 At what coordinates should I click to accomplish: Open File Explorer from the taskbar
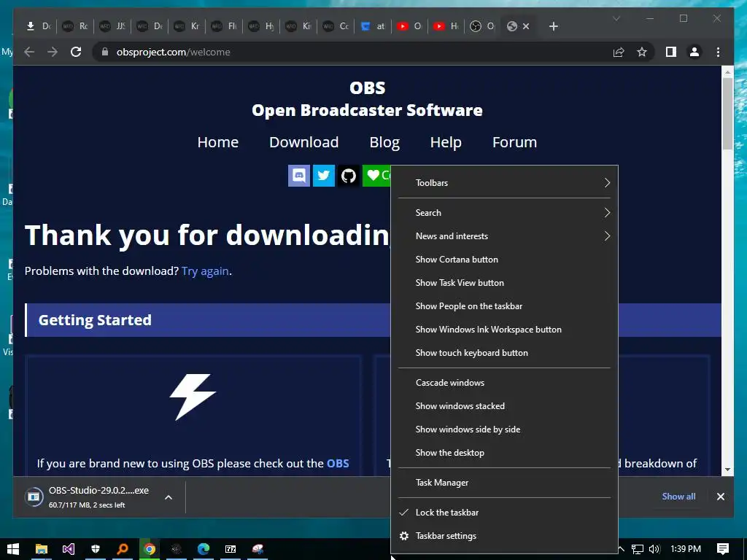click(x=42, y=549)
